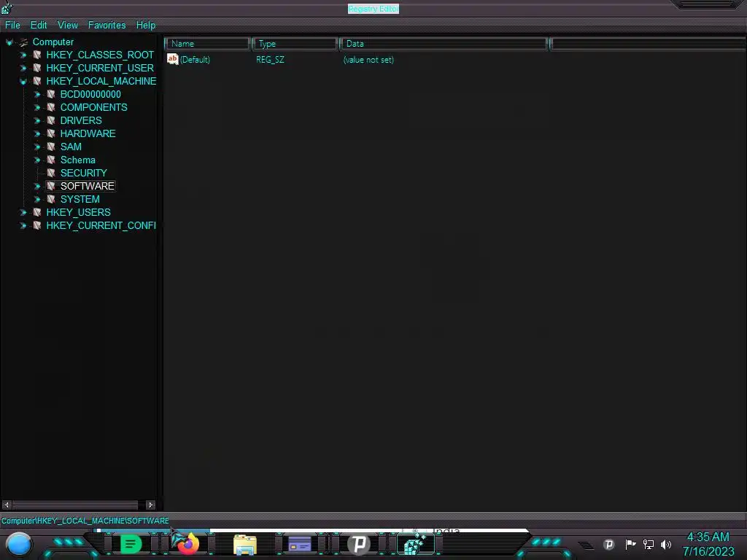This screenshot has height=560, width=747.
Task: Expand HKEY_USERS arrow
Action: [23, 212]
